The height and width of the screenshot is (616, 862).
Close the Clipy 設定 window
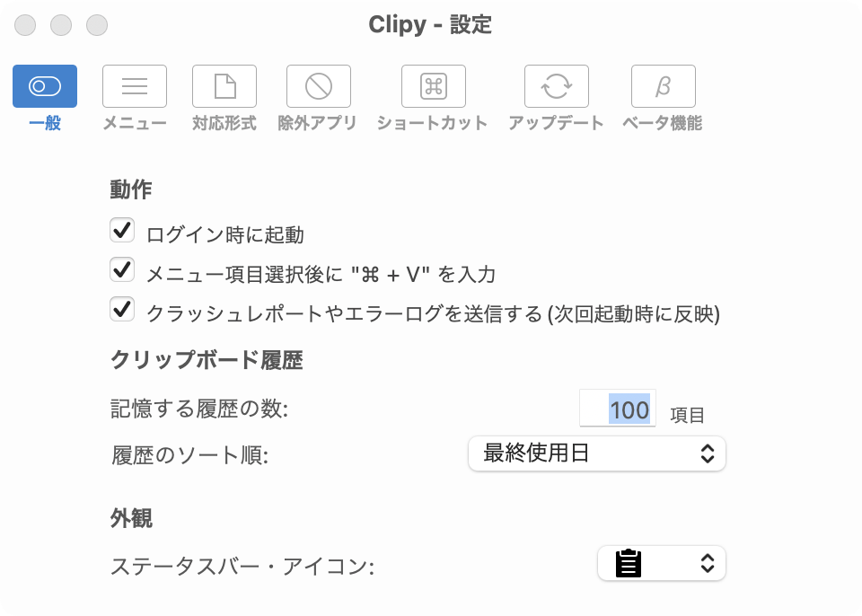(25, 25)
